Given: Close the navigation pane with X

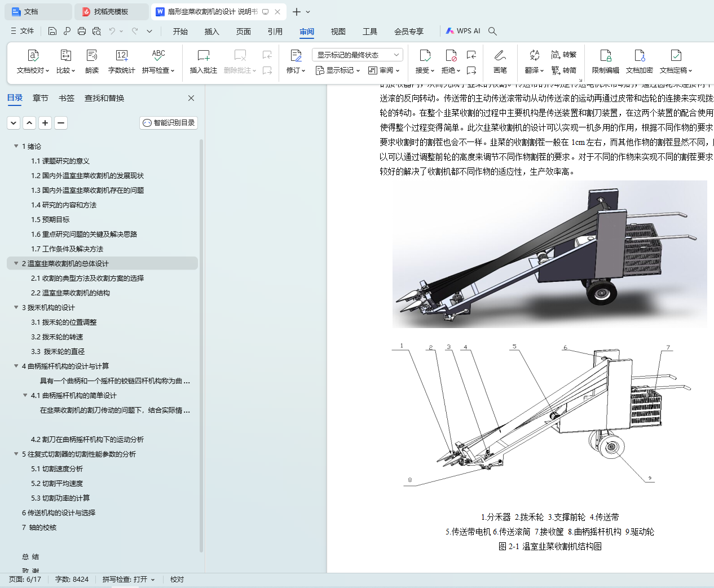Looking at the screenshot, I should tap(191, 98).
